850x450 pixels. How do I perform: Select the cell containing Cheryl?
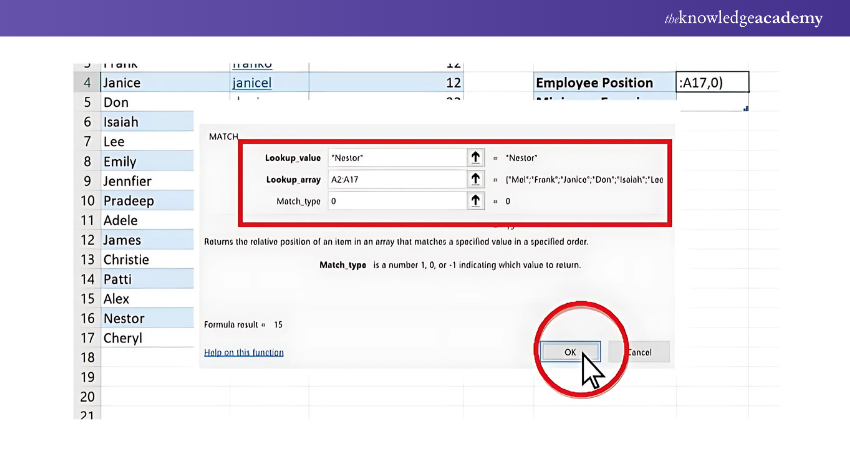[x=145, y=338]
